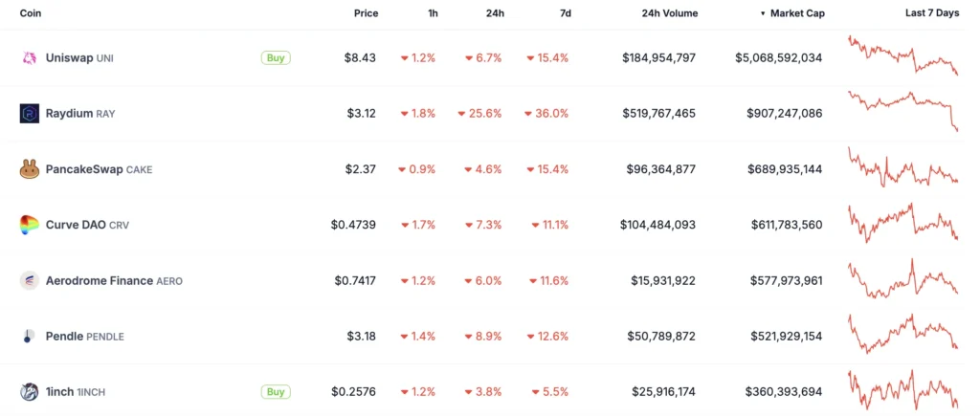Sort table by 24h Volume column
Viewport: 980px width, 416px height.
tap(669, 13)
